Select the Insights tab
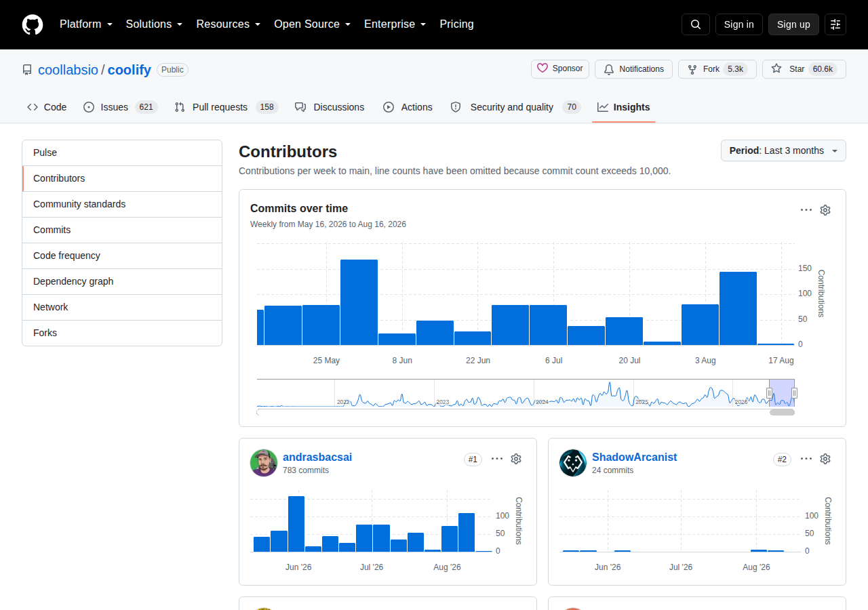This screenshot has width=868, height=610. (x=624, y=107)
